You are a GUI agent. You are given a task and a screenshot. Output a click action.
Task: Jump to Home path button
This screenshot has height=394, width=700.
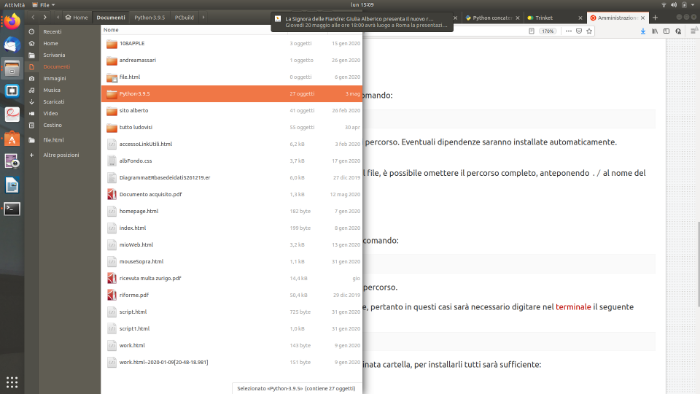[76, 17]
